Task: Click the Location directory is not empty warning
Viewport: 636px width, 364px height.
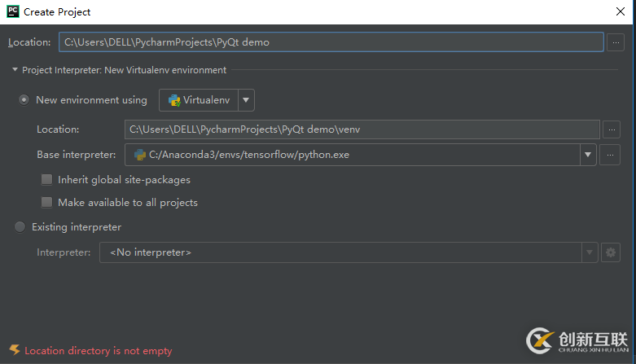Action: click(99, 351)
